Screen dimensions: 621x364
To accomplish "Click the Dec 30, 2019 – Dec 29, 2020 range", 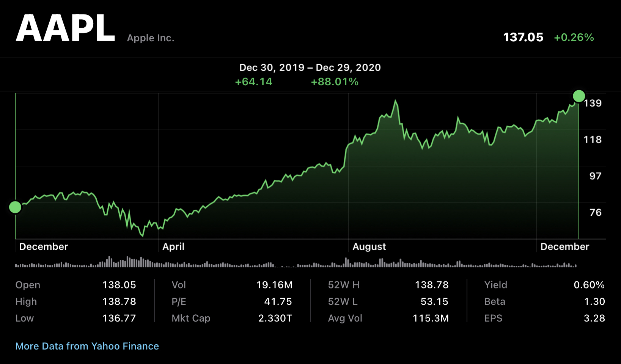I will pos(310,67).
